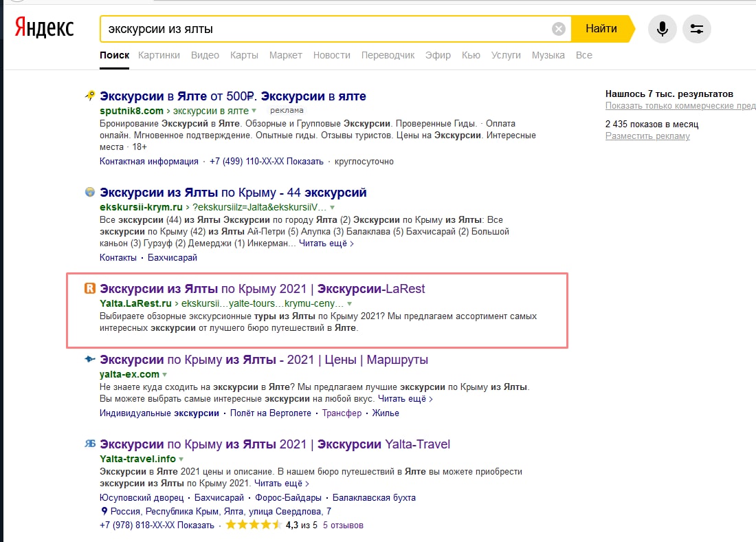Open the Видео tab
The height and width of the screenshot is (542, 756).
click(x=205, y=55)
